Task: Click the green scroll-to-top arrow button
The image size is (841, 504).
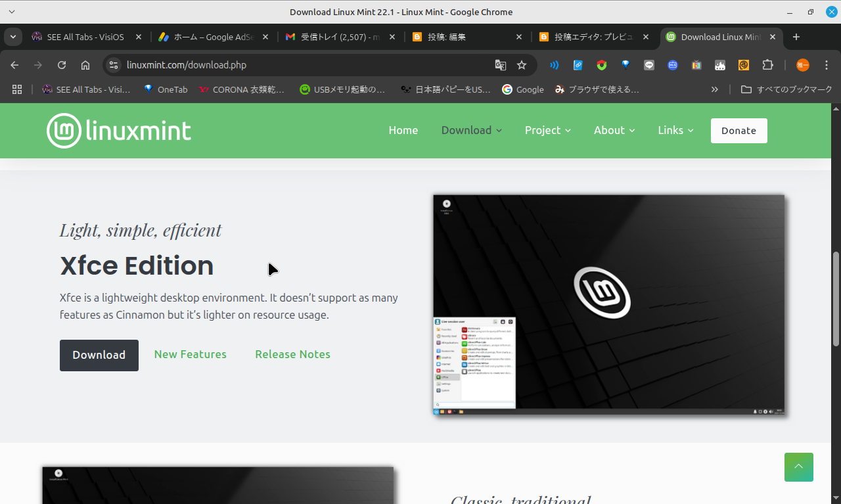Action: coord(799,467)
